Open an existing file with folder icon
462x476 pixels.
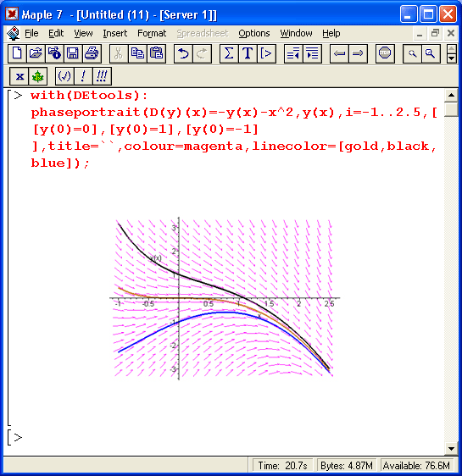pos(36,53)
